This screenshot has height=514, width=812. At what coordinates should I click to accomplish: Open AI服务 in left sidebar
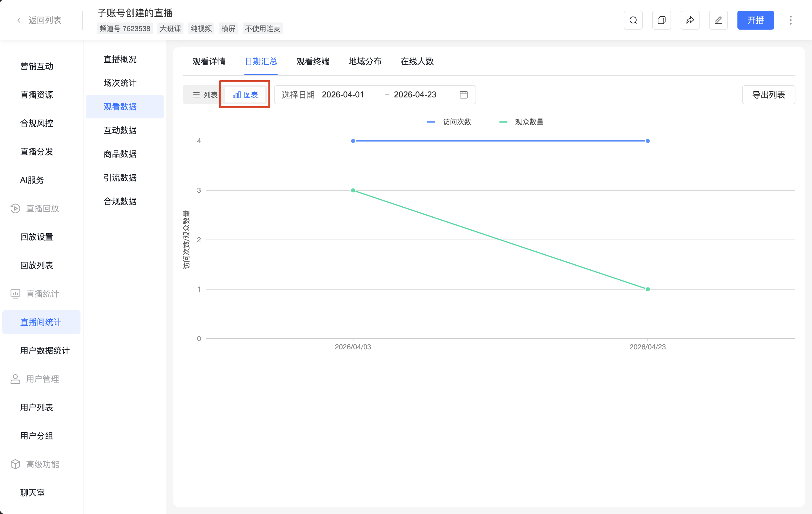(x=41, y=180)
